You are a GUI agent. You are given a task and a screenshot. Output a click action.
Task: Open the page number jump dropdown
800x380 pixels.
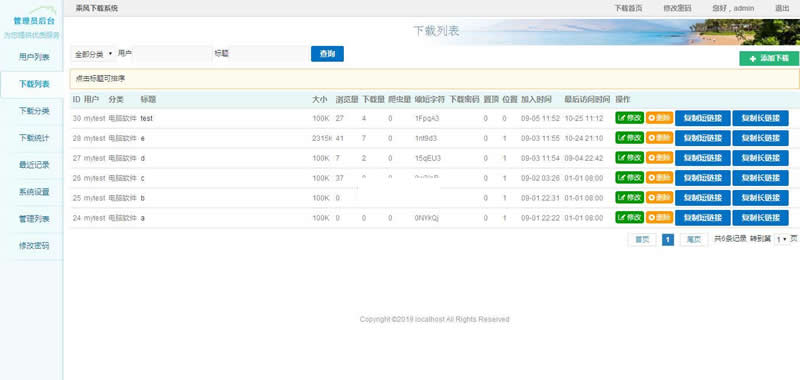coord(781,239)
